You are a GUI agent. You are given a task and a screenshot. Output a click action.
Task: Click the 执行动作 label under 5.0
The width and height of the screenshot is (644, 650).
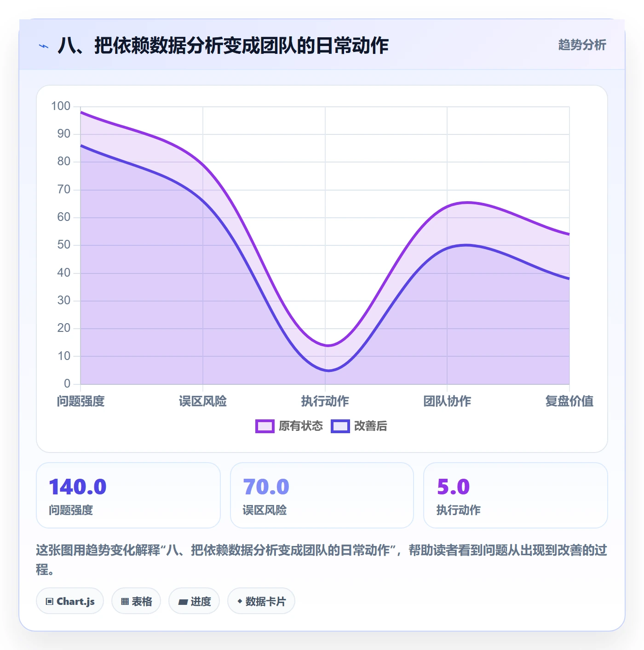pyautogui.click(x=458, y=510)
